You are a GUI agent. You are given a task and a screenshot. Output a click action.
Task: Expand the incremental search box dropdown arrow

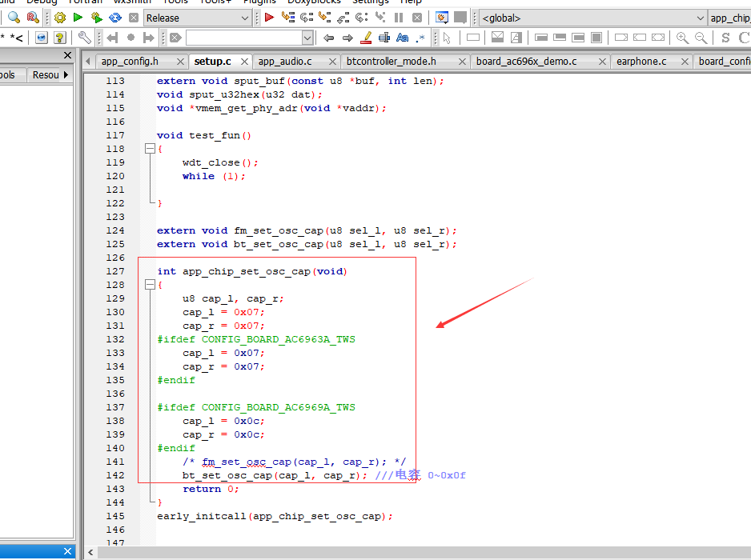pos(307,38)
